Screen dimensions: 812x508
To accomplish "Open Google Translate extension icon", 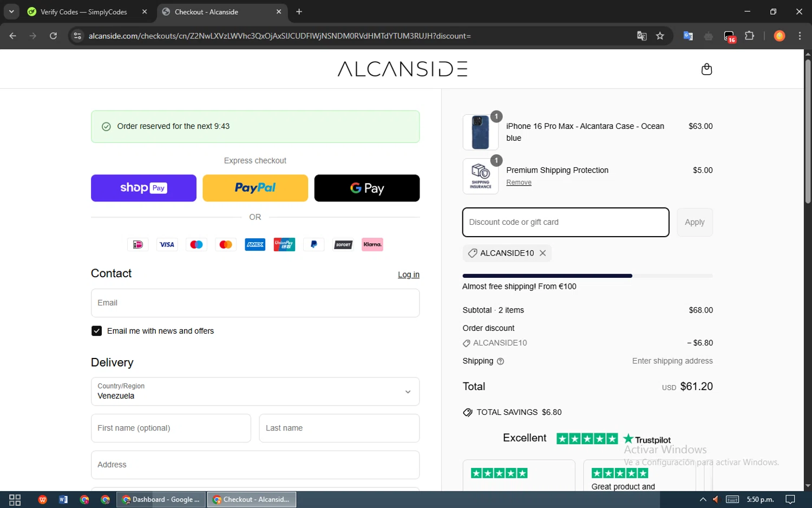I will coord(688,36).
